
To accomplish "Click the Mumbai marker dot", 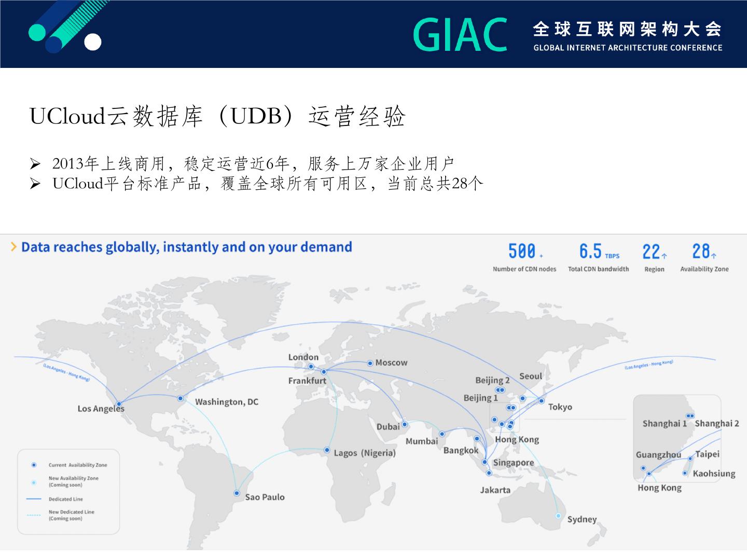I will (x=442, y=434).
